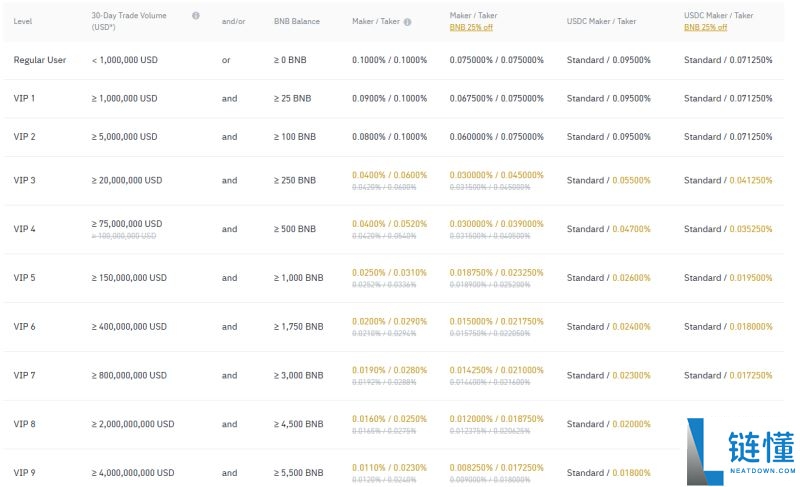The image size is (800, 487).
Task: Click the Level column header
Action: (x=22, y=21)
